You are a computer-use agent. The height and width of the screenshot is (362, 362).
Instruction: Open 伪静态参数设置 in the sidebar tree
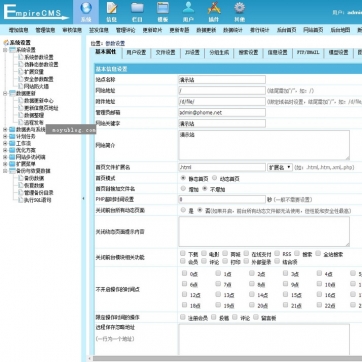pyautogui.click(x=41, y=64)
